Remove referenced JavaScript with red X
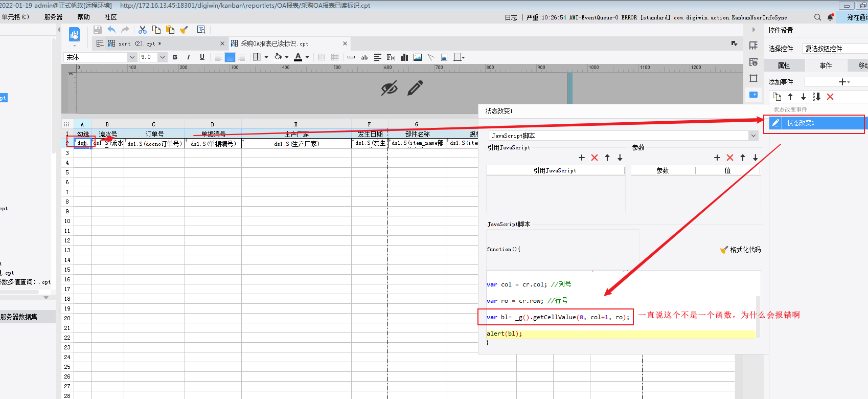The width and height of the screenshot is (868, 399). point(595,158)
